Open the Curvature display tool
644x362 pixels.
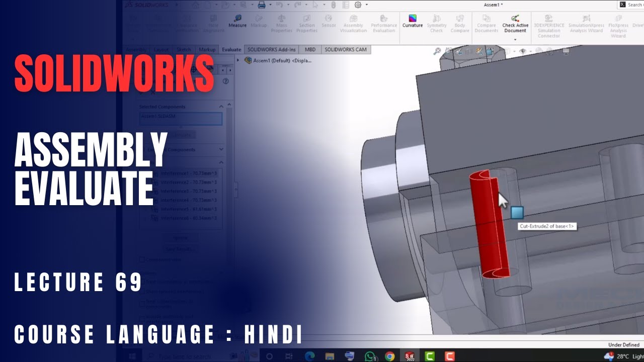413,21
